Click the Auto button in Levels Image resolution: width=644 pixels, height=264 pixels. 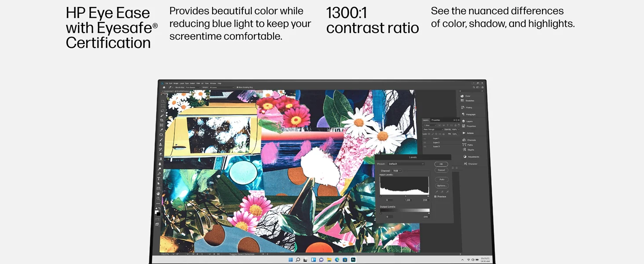point(442,180)
